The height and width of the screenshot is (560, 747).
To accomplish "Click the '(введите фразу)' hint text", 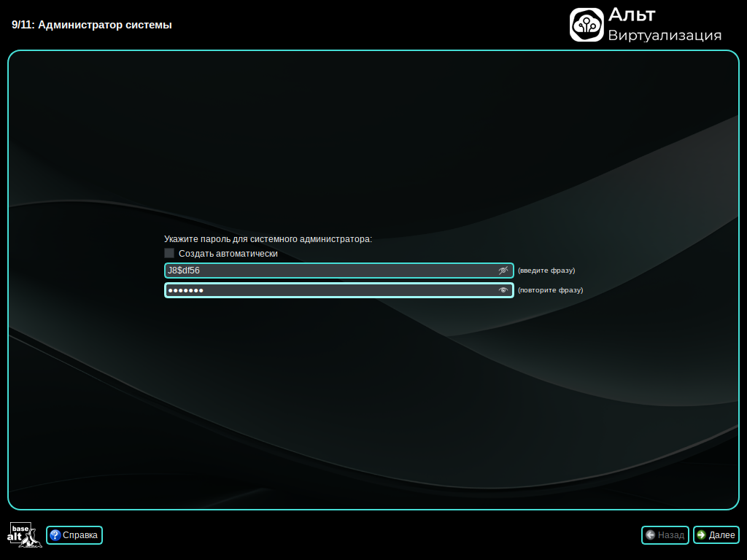I will [546, 271].
